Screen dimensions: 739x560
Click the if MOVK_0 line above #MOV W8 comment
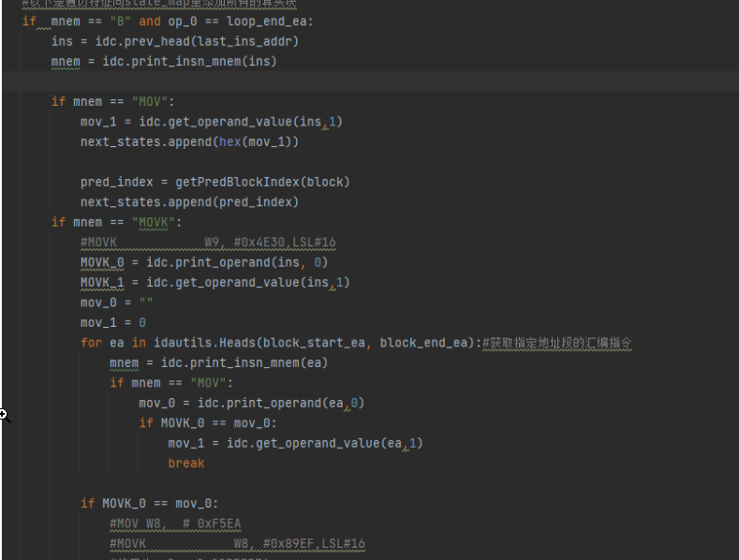coord(150,504)
